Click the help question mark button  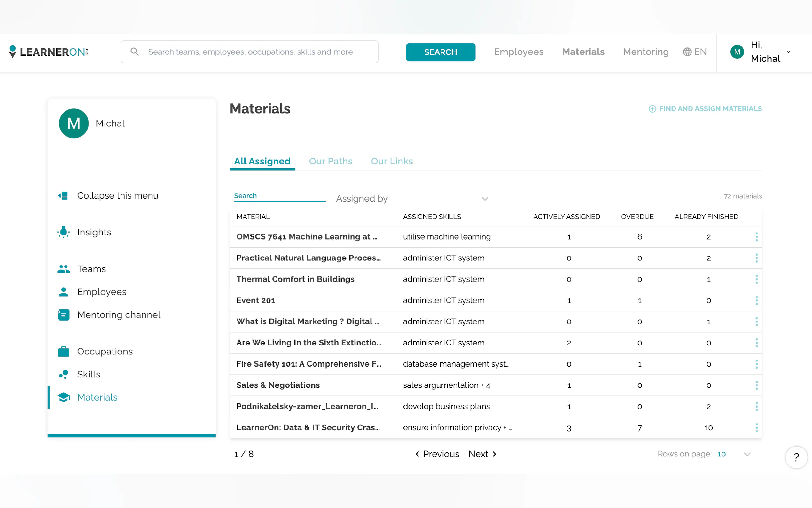(796, 457)
